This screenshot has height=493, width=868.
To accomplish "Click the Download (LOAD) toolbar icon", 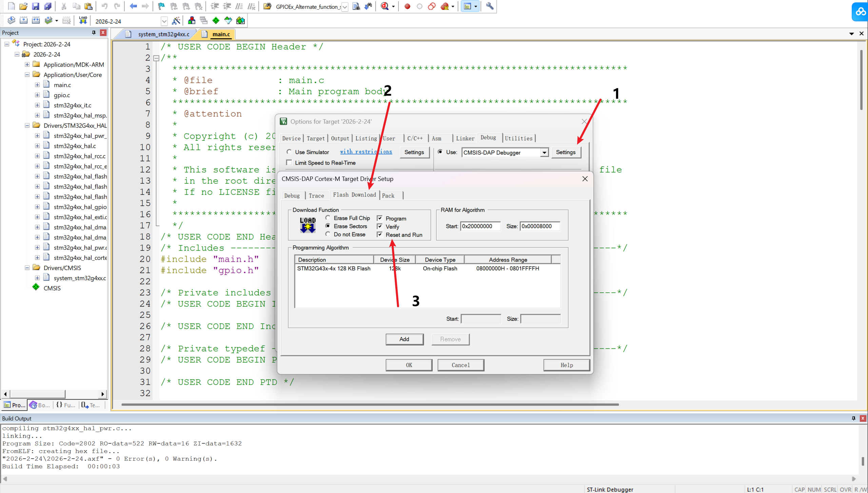I will click(83, 21).
